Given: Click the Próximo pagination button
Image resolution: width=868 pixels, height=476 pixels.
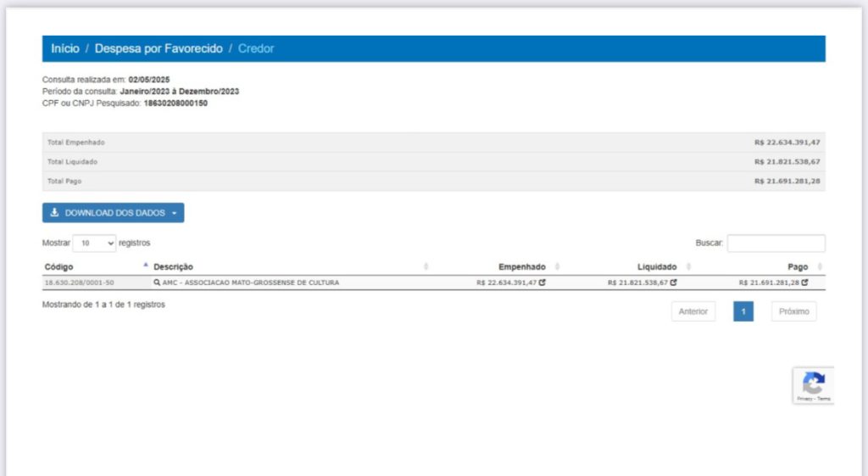Looking at the screenshot, I should [x=793, y=311].
